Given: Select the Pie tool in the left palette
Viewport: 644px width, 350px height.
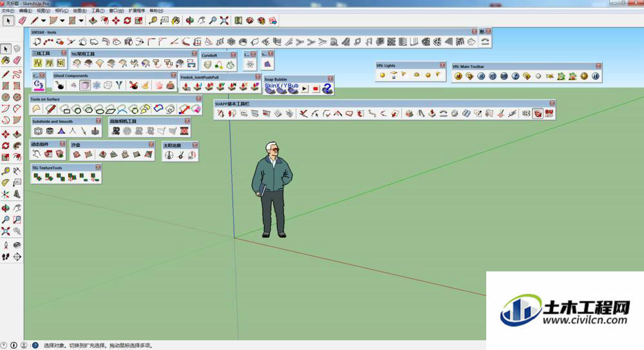Looking at the screenshot, I should 17,121.
